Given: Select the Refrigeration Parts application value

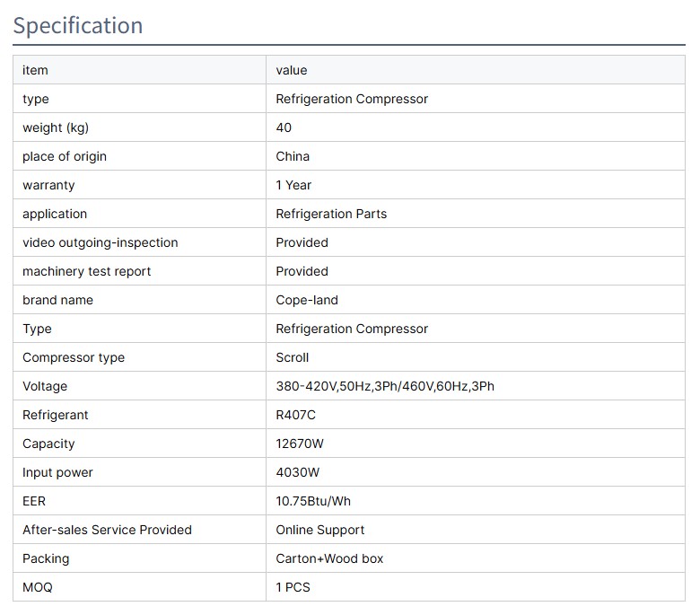Looking at the screenshot, I should (331, 214).
